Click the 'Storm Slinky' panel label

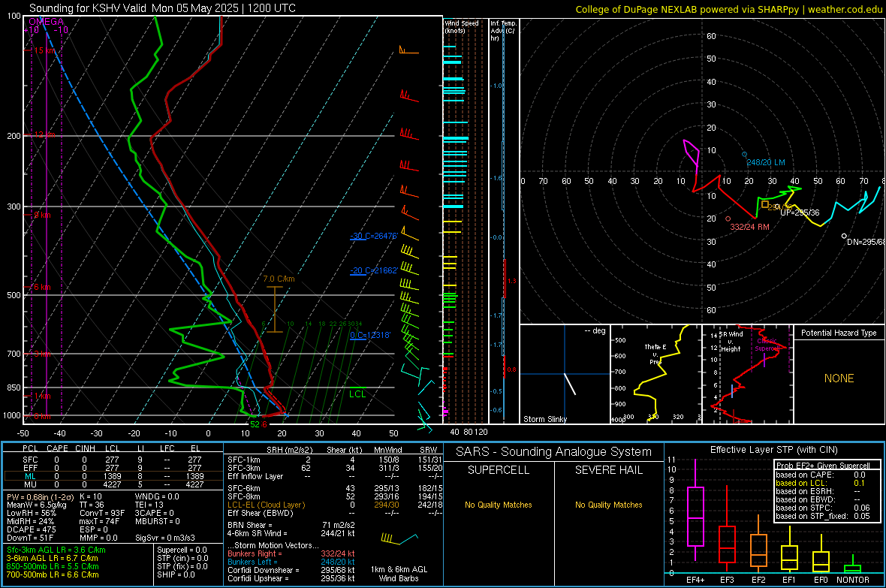click(x=544, y=419)
